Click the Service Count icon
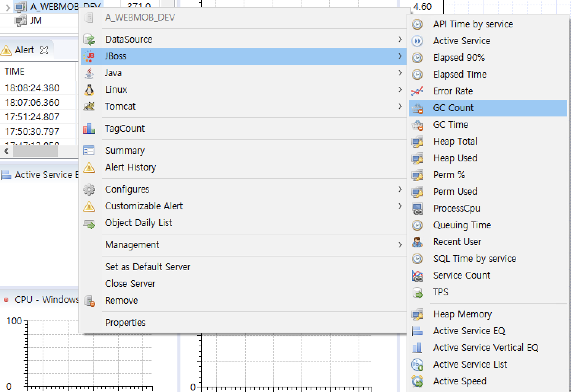 coord(418,275)
